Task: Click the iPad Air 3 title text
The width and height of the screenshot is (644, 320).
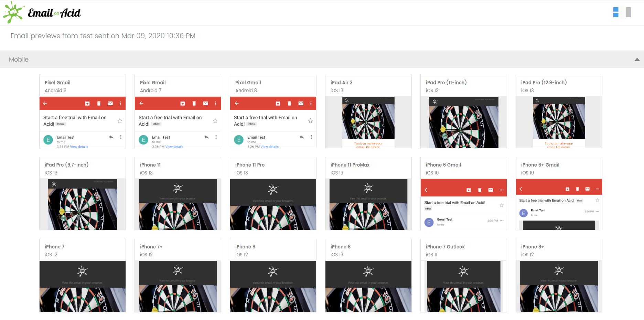Action: (341, 83)
